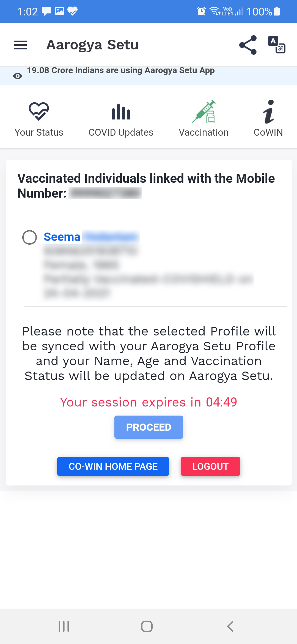Tap the blurred mobile number field

pyautogui.click(x=105, y=193)
